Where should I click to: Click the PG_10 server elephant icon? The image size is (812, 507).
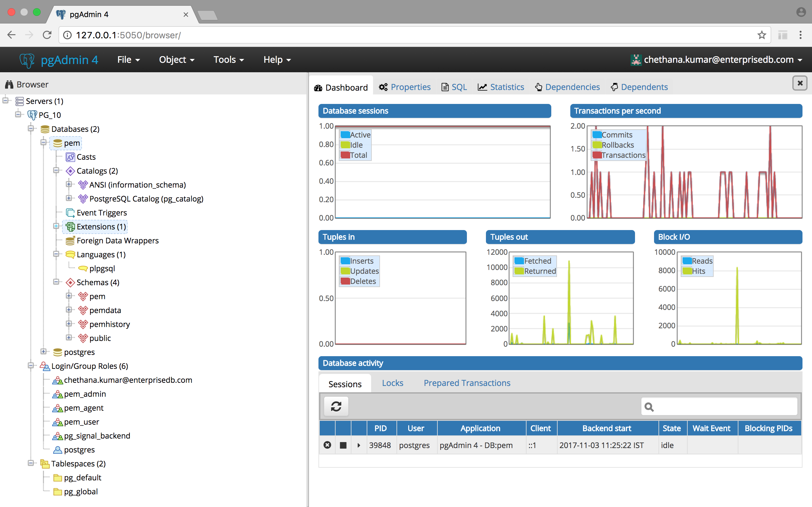[x=32, y=115]
